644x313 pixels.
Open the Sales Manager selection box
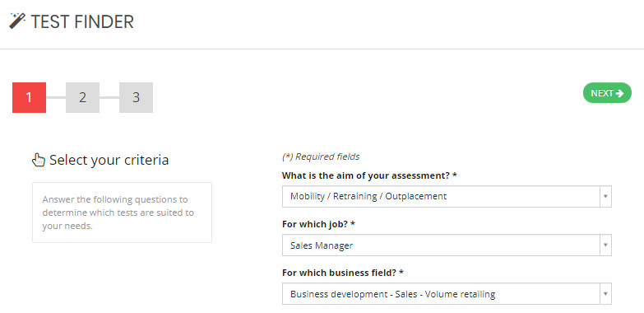pos(447,245)
